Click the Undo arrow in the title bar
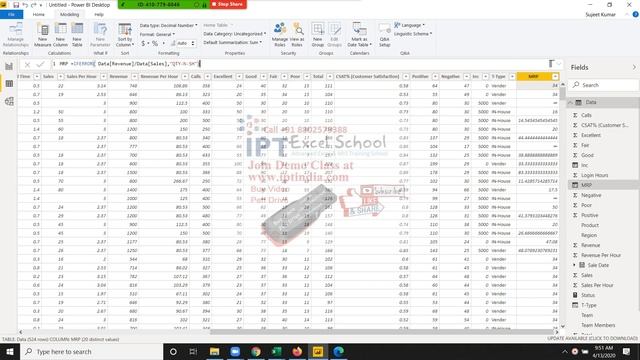 click(25, 5)
